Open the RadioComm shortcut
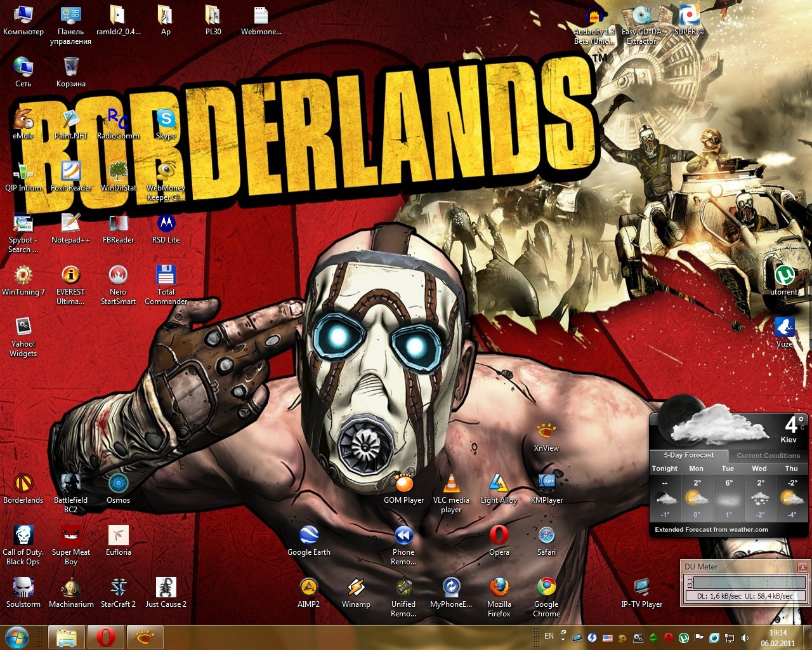Image resolution: width=812 pixels, height=650 pixels. (x=118, y=124)
